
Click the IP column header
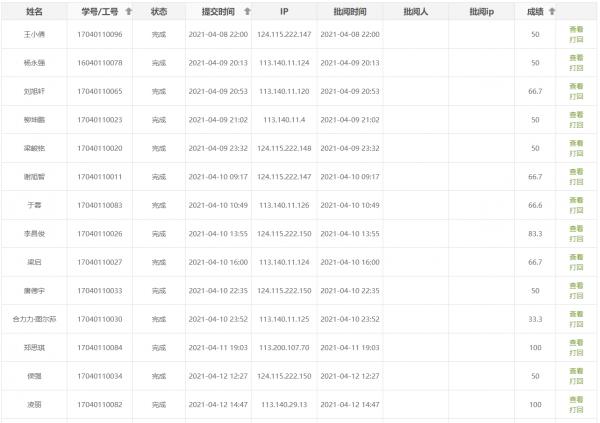click(x=284, y=11)
